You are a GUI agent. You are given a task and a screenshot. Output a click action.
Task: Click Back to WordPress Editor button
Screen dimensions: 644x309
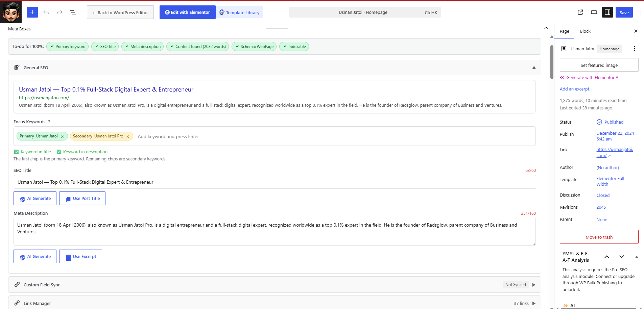coord(120,12)
